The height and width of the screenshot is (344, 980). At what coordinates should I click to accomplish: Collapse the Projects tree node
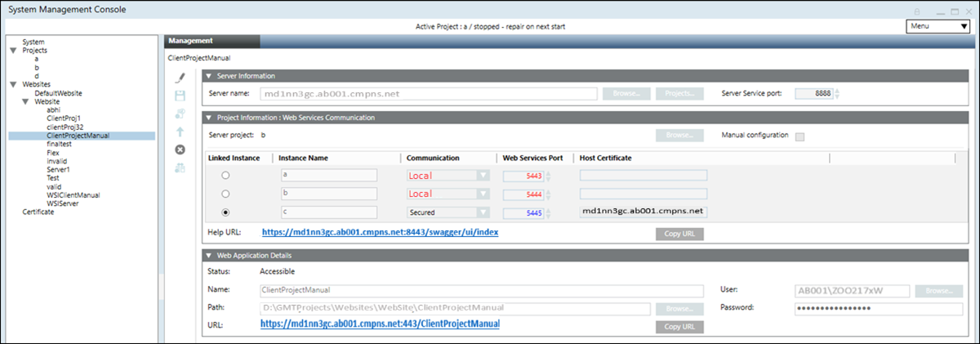click(x=13, y=51)
